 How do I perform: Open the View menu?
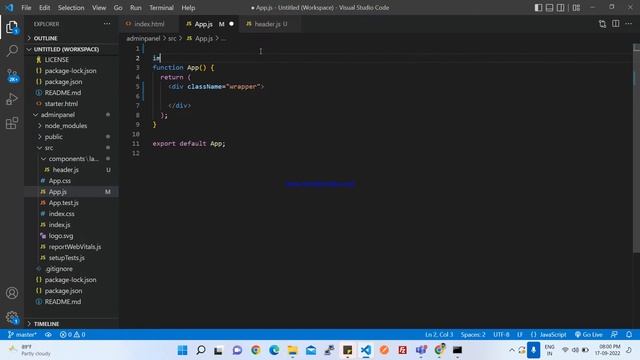click(99, 8)
